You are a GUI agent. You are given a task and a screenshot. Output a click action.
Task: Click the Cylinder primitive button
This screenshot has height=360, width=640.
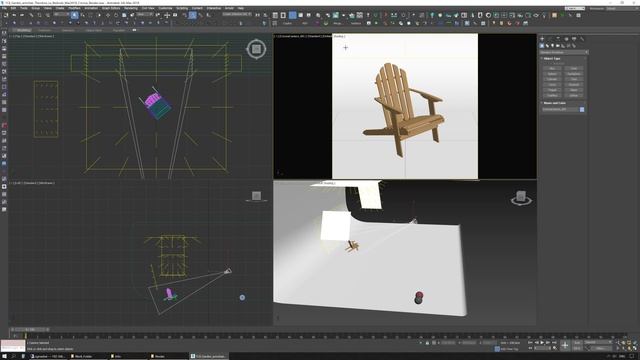pos(552,79)
